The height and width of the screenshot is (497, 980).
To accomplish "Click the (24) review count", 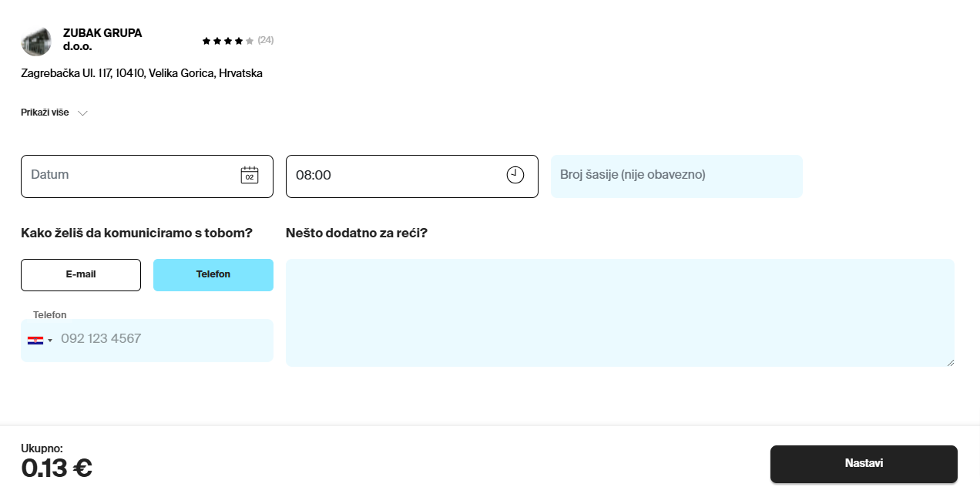I will 266,40.
